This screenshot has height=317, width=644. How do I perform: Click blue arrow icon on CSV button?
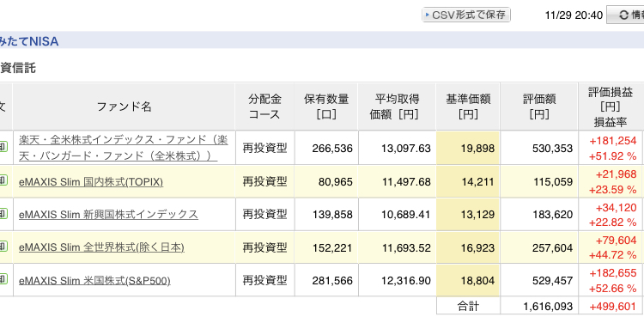pos(428,15)
